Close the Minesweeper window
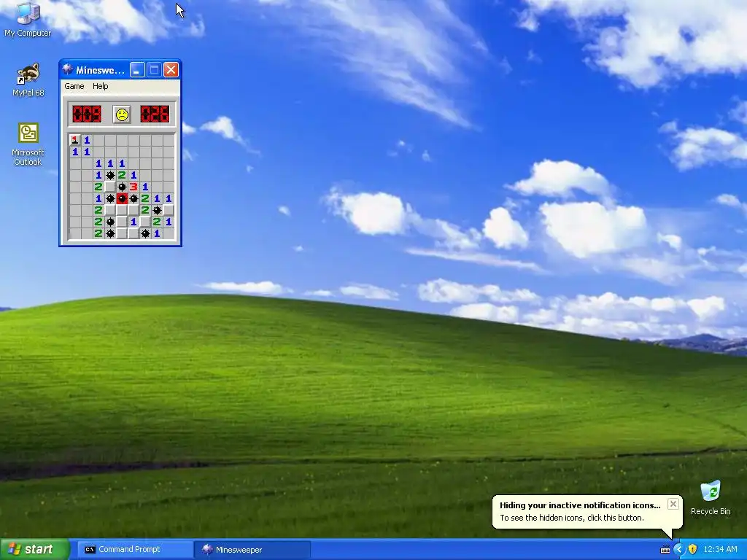747x560 pixels. tap(171, 70)
